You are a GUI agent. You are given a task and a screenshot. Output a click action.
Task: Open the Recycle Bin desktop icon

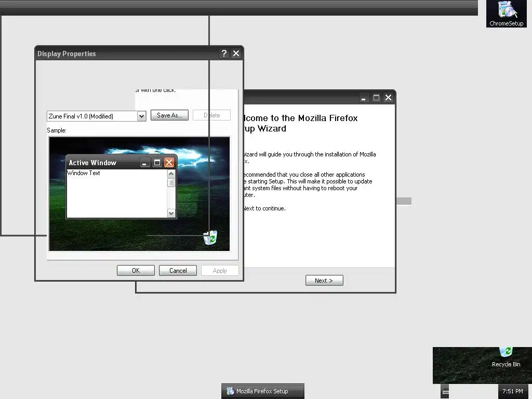(x=506, y=357)
